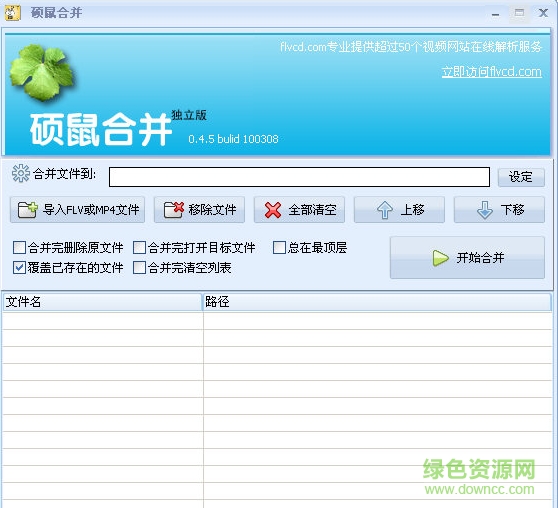The width and height of the screenshot is (558, 508).
Task: Enable 总在最顶层 always-on-top checkbox
Action: [279, 247]
